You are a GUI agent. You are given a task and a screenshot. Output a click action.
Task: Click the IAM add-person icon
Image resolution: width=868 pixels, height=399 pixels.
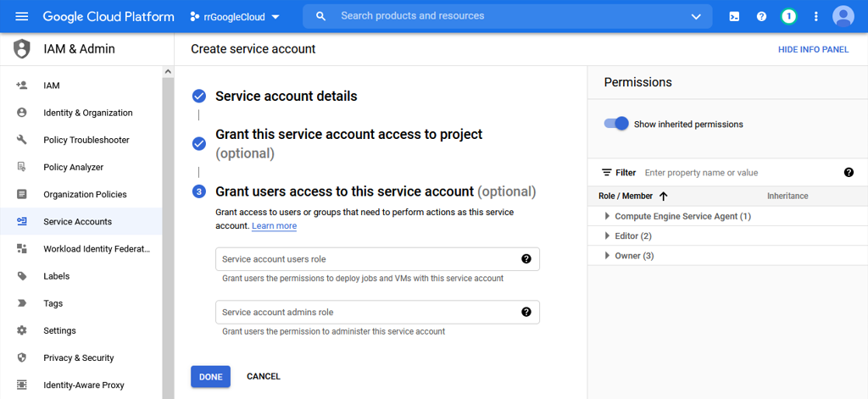click(21, 86)
